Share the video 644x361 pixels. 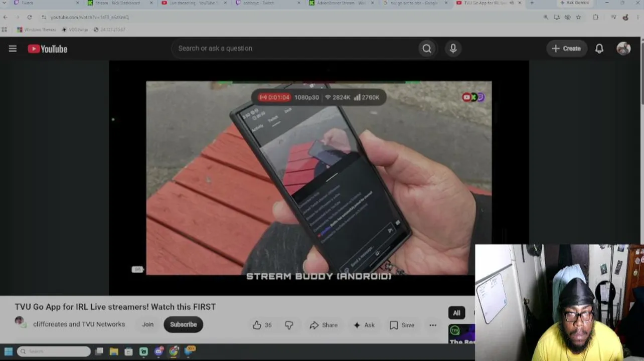pos(324,325)
